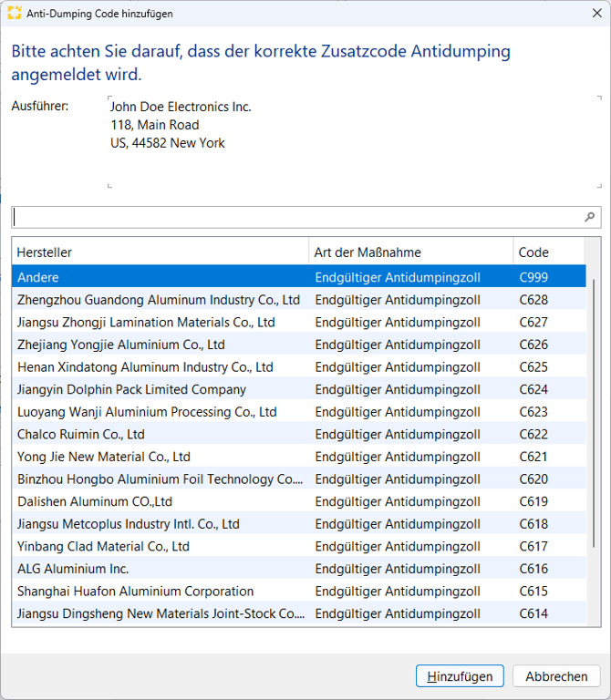The width and height of the screenshot is (611, 700).
Task: Select Yinbang Clad Material Co., Ltd
Action: pyautogui.click(x=299, y=546)
